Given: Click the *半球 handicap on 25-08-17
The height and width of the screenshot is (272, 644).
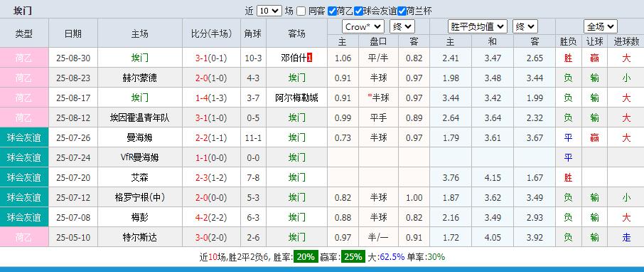Looking at the screenshot, I should [x=378, y=98].
